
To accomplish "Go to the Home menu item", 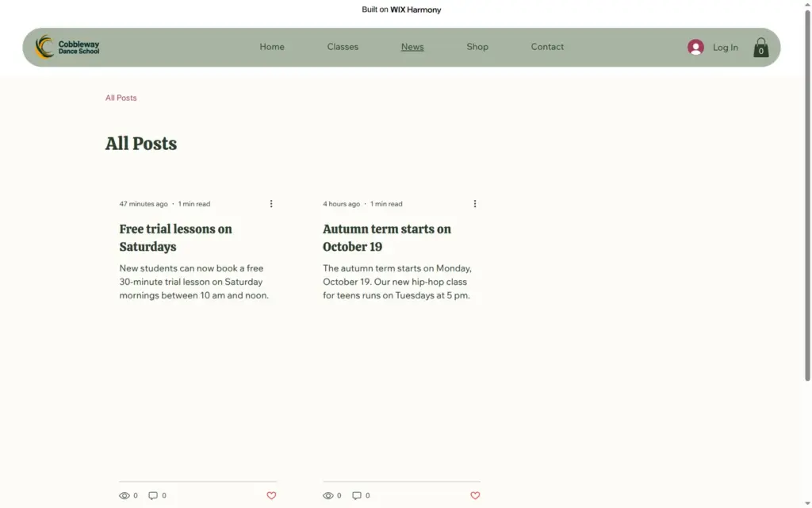I will click(272, 47).
